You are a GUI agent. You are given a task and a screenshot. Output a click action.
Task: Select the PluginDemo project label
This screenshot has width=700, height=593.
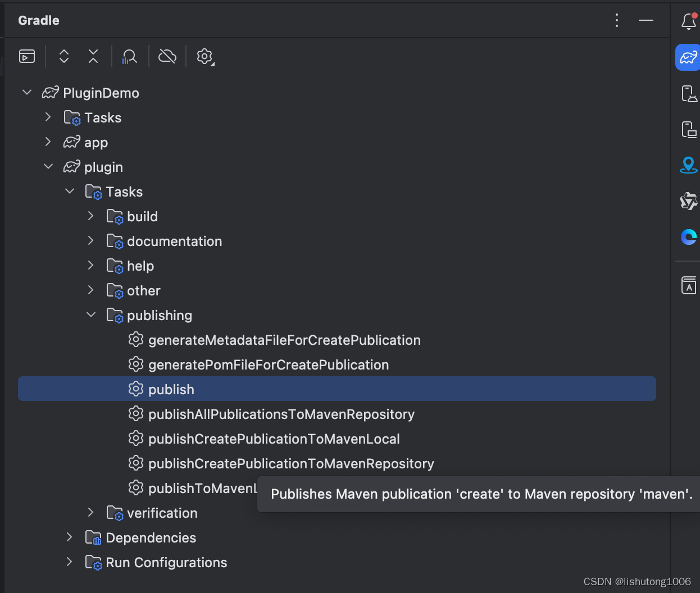click(x=101, y=93)
